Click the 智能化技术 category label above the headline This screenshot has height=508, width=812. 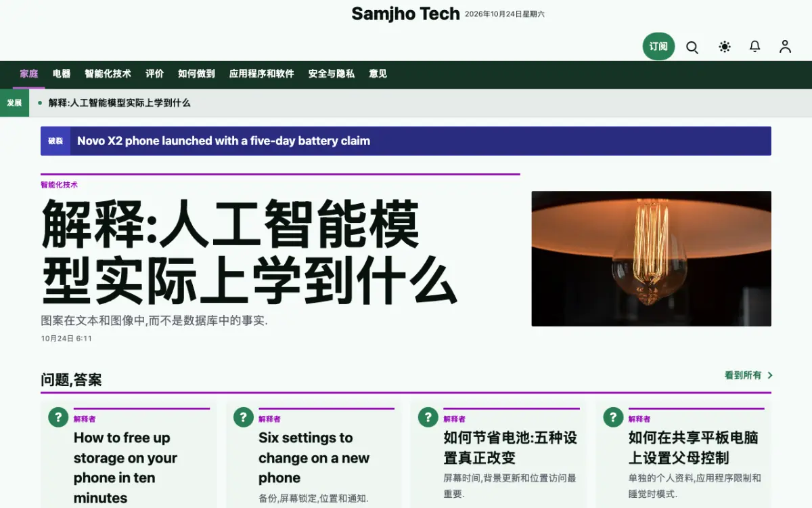(59, 184)
